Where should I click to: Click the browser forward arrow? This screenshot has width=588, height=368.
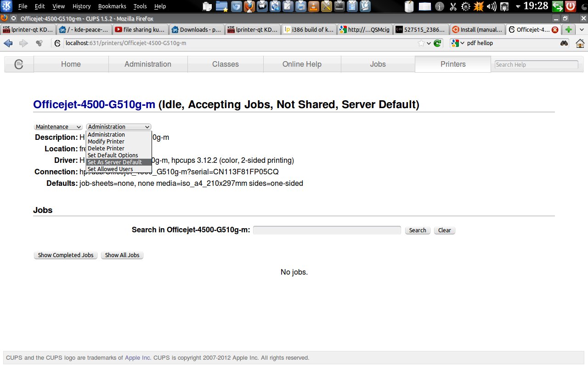23,43
